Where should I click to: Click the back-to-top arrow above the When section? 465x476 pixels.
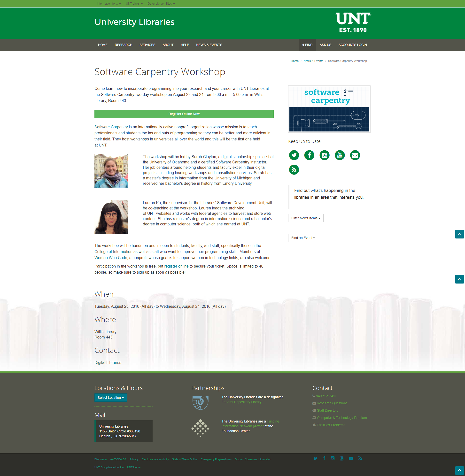click(459, 279)
